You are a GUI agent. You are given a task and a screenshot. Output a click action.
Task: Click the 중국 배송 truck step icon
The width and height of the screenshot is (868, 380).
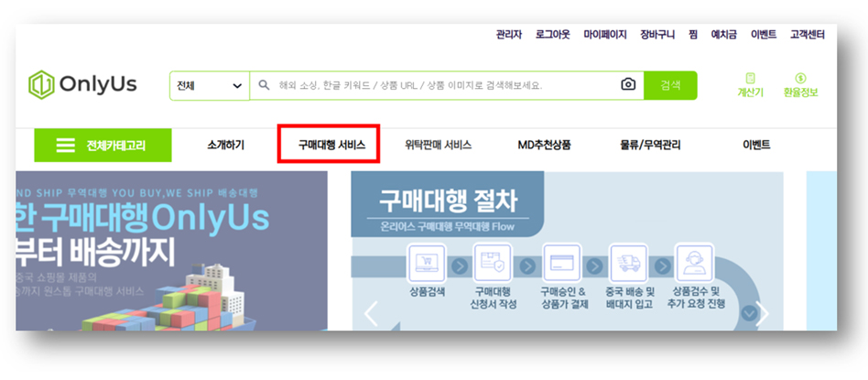tap(628, 265)
